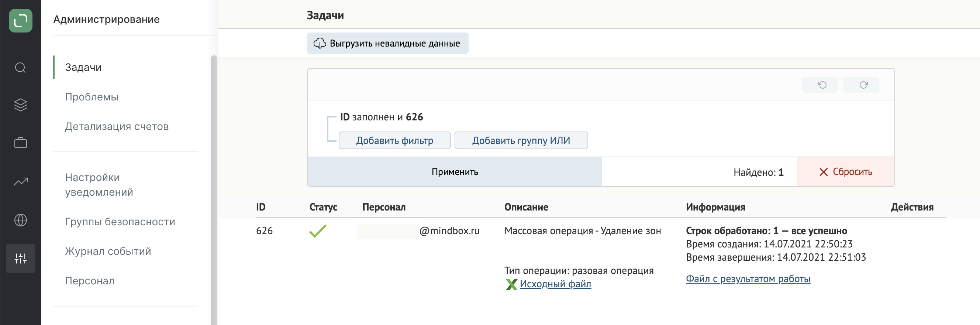Click the Найдено: 1 counter
980x325 pixels.
click(758, 172)
